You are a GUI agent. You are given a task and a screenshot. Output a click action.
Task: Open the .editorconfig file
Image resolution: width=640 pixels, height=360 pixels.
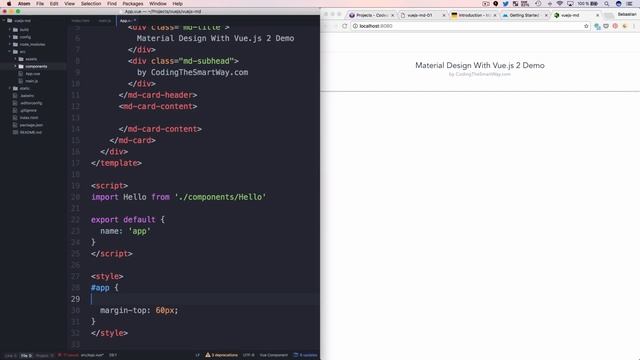(x=31, y=103)
